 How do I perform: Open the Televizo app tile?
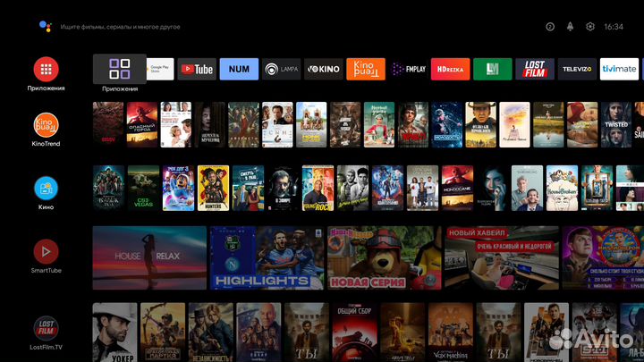pos(577,69)
